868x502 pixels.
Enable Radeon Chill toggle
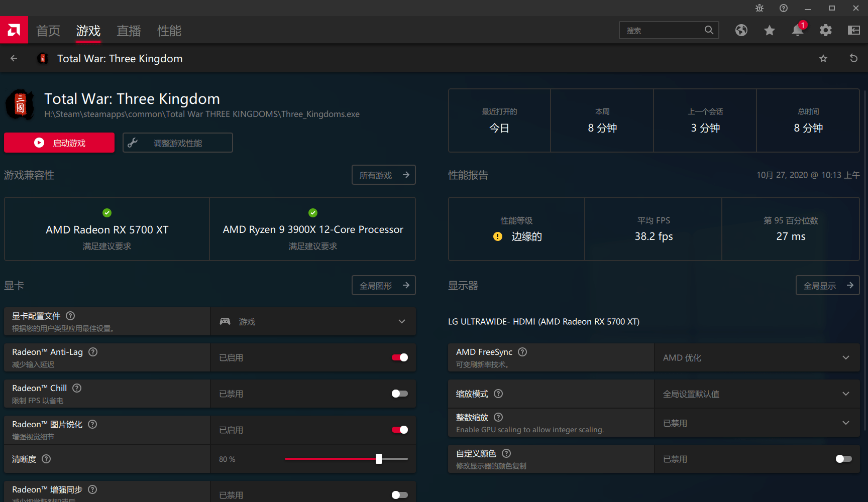[x=400, y=394]
